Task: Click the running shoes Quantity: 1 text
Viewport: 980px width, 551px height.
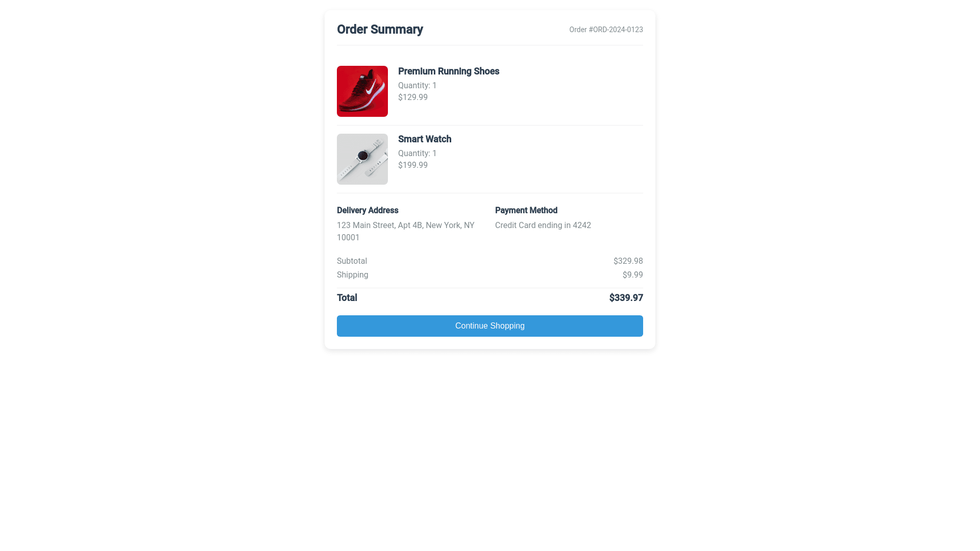Action: (x=418, y=85)
